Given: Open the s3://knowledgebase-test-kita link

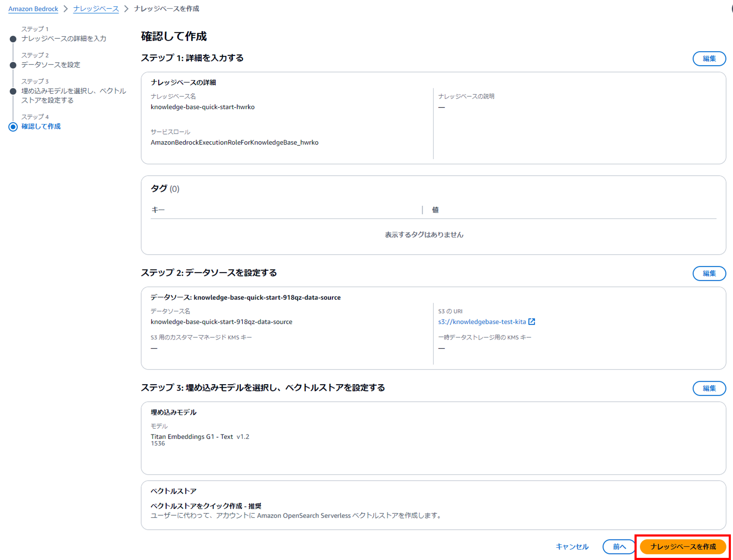Looking at the screenshot, I should point(482,322).
